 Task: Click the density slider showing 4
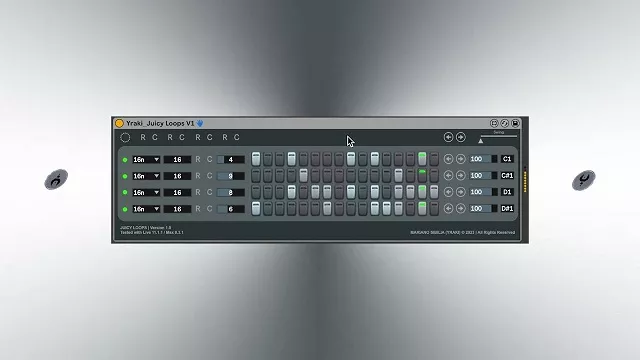(231, 160)
